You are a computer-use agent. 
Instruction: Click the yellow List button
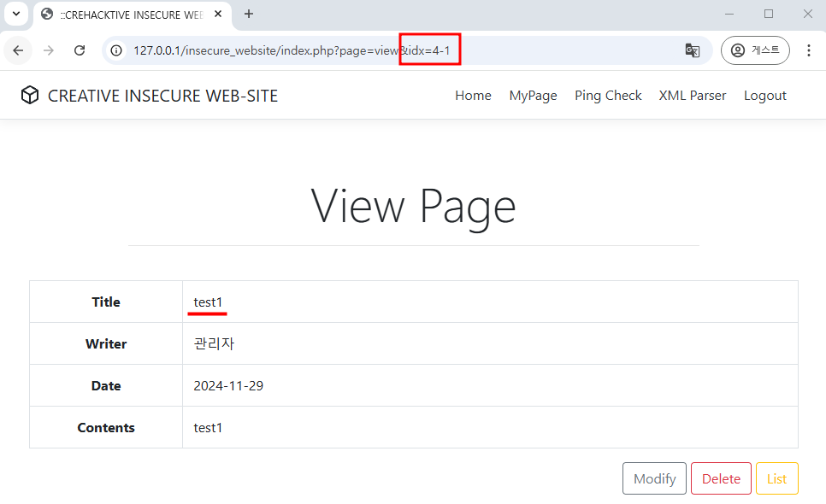point(777,478)
